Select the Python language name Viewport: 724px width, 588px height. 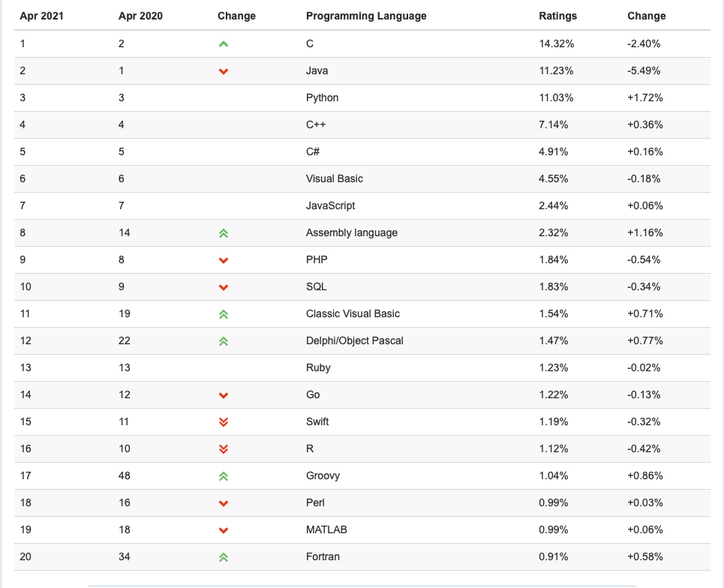[x=323, y=97]
